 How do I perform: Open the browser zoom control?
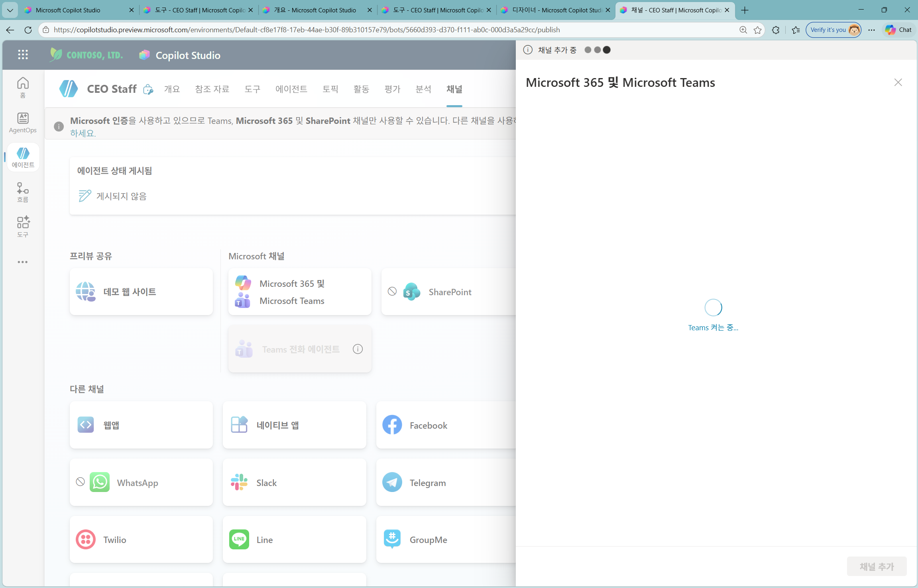tap(743, 30)
